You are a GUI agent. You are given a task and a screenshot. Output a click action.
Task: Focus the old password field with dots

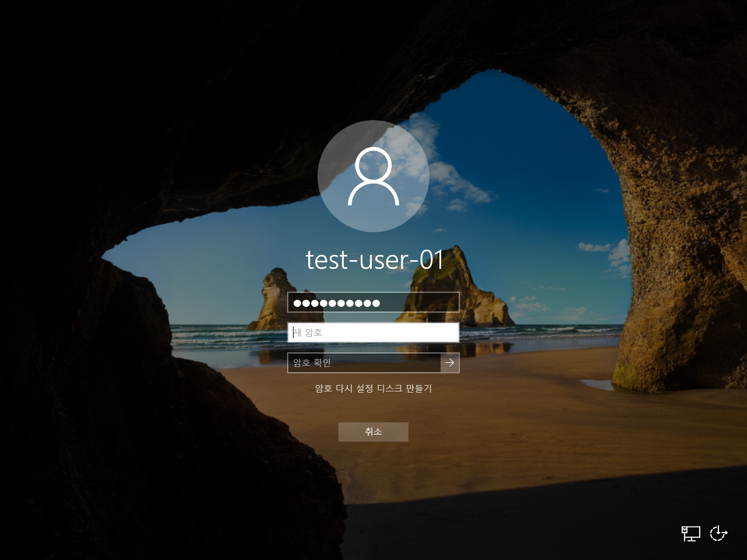(373, 302)
